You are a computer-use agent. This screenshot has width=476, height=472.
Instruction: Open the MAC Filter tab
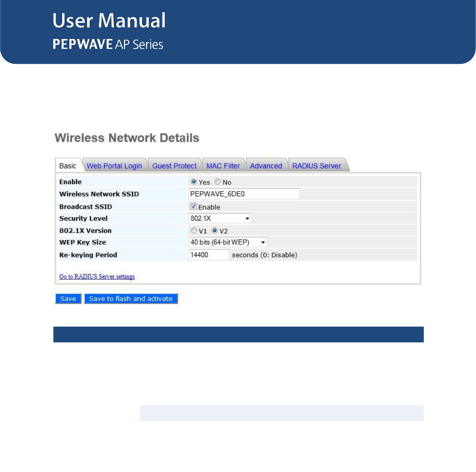click(223, 166)
